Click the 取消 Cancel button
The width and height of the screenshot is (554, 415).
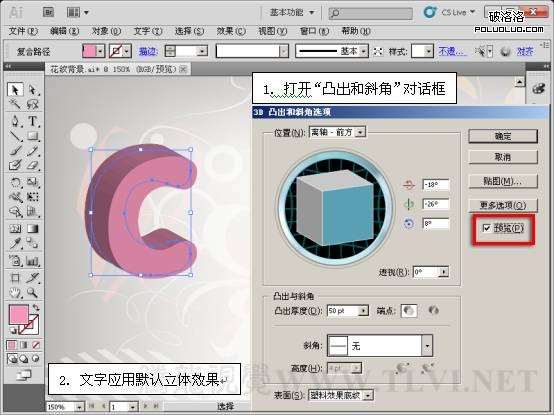coord(503,157)
